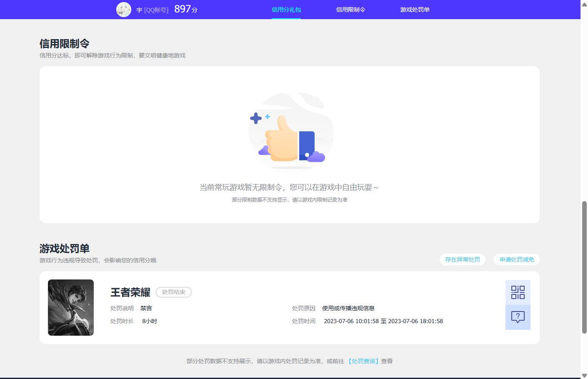Click the 处罚结束 status badge
588x379 pixels.
coord(174,292)
